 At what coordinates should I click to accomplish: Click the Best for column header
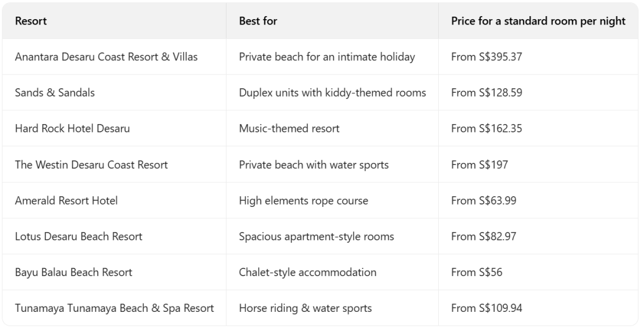click(x=258, y=21)
